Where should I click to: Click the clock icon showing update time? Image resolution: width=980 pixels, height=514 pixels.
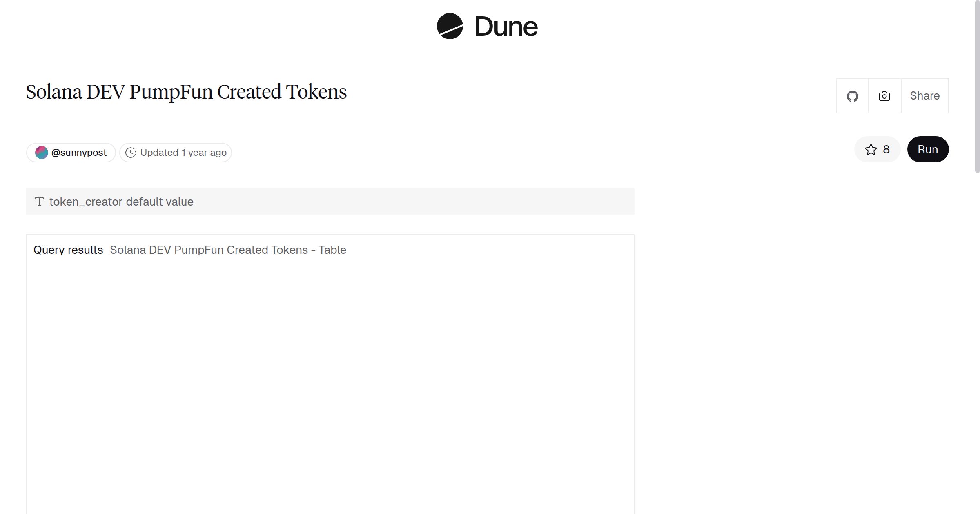130,153
